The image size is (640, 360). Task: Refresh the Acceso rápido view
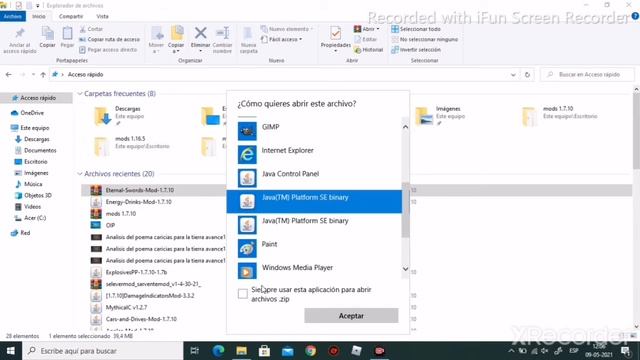click(527, 75)
